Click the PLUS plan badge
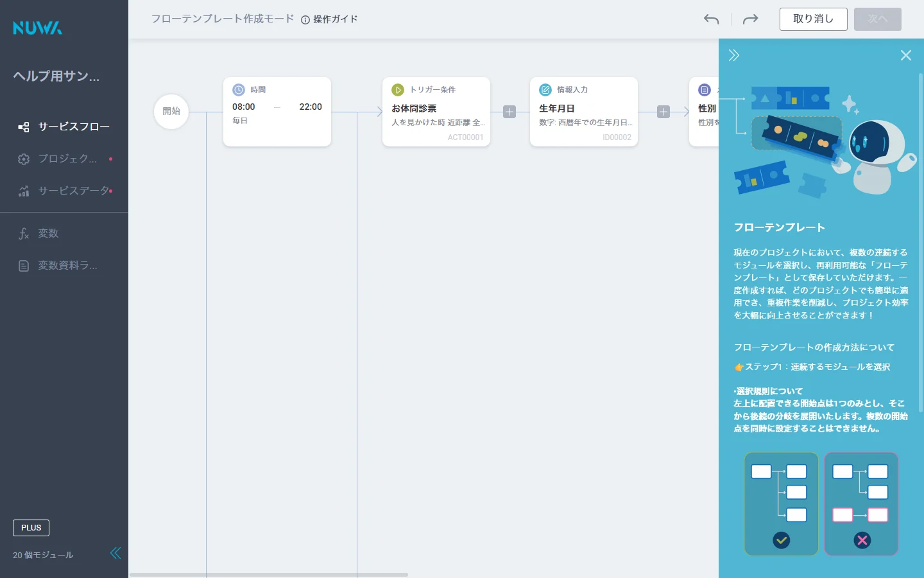The height and width of the screenshot is (578, 924). (x=31, y=528)
